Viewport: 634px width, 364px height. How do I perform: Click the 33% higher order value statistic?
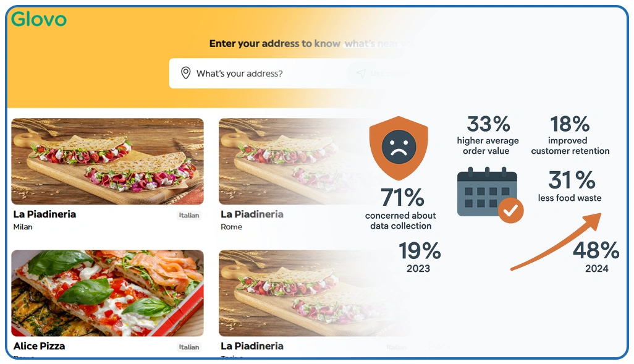(488, 125)
